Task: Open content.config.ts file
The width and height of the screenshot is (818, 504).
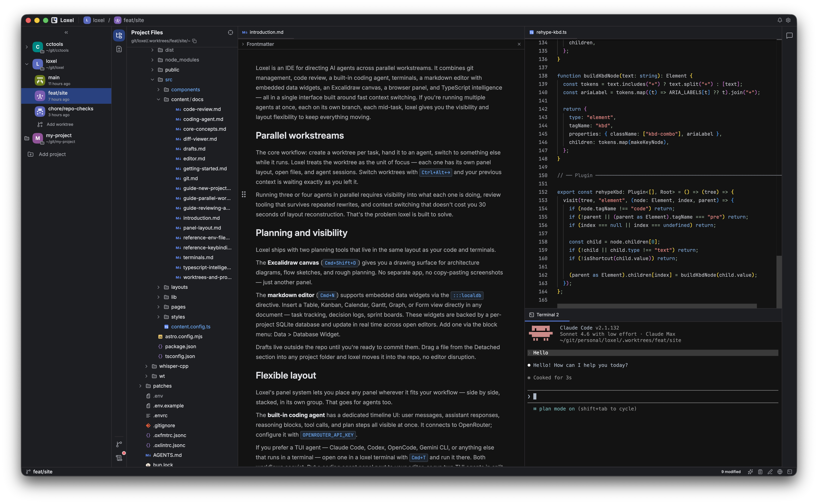Action: (x=191, y=327)
